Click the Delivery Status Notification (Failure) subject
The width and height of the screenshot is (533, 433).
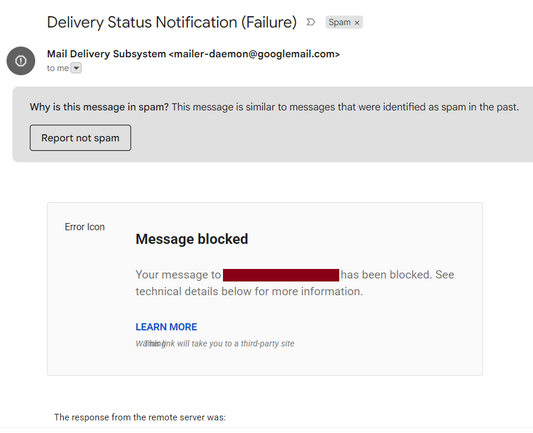tap(172, 22)
